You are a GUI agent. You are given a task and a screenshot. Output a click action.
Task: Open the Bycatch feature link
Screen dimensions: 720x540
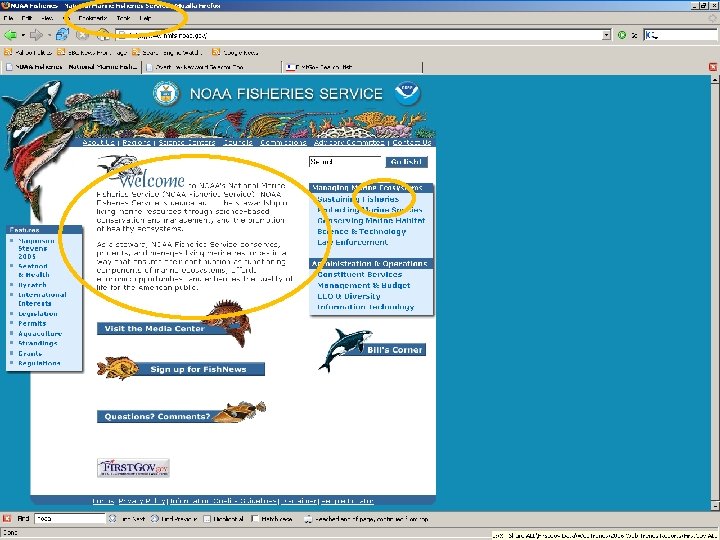pos(32,285)
